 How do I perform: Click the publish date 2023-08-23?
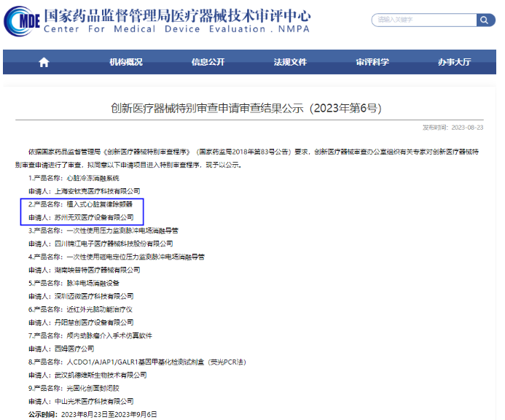click(x=467, y=128)
